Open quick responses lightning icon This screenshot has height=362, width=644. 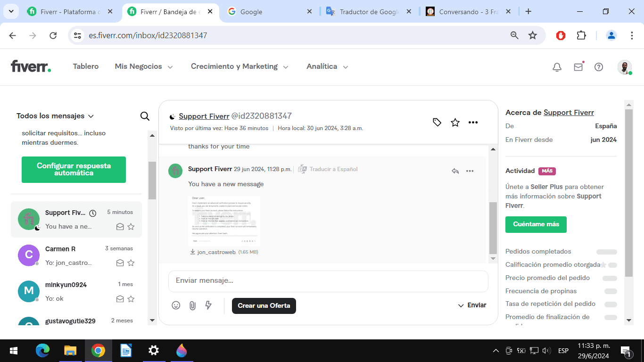point(208,305)
